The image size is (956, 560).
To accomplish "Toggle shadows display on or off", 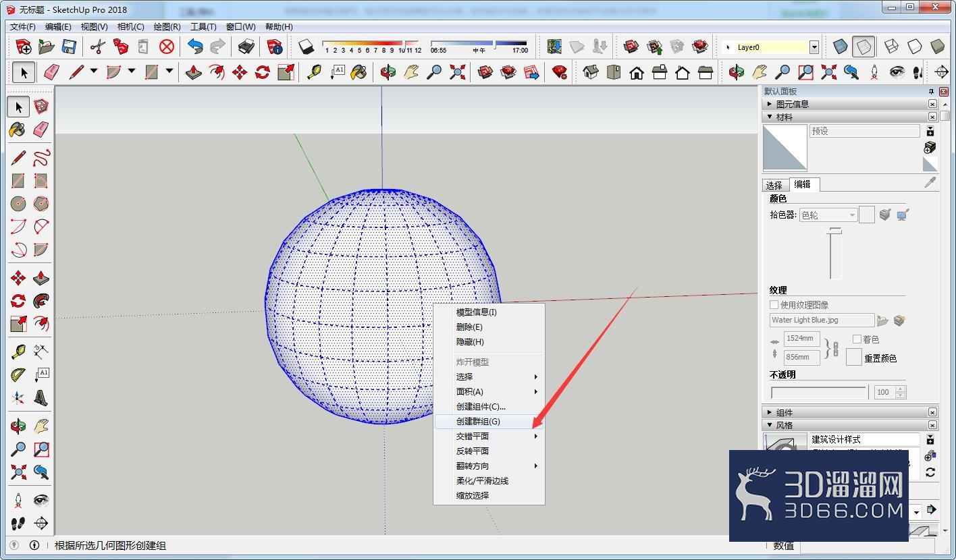I will pos(307,47).
